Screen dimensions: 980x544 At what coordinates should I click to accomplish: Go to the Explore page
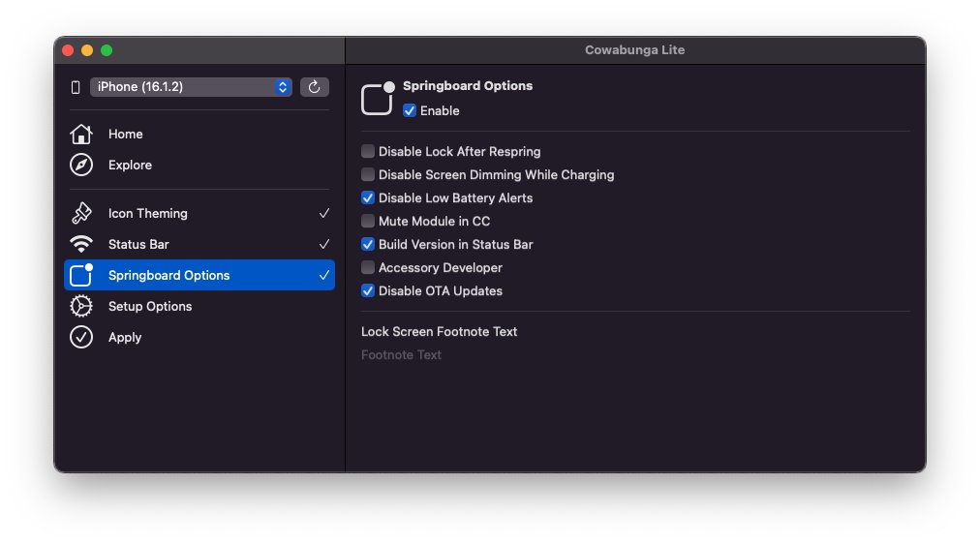(x=199, y=165)
